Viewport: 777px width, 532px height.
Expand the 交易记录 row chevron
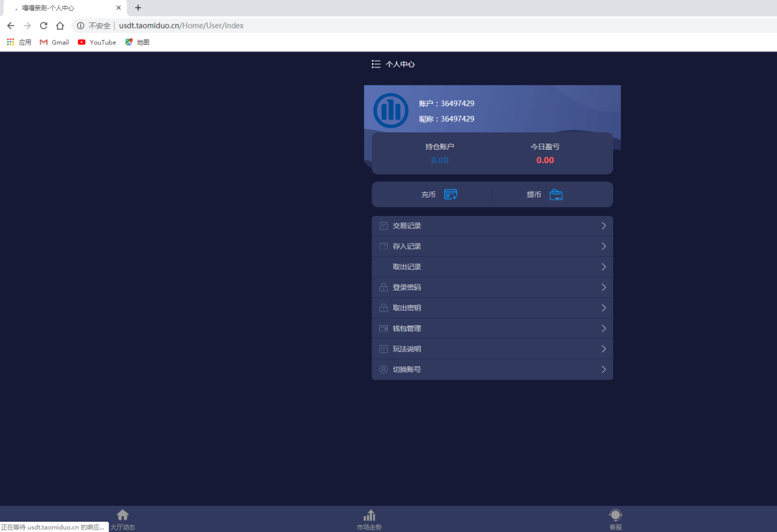click(x=603, y=226)
